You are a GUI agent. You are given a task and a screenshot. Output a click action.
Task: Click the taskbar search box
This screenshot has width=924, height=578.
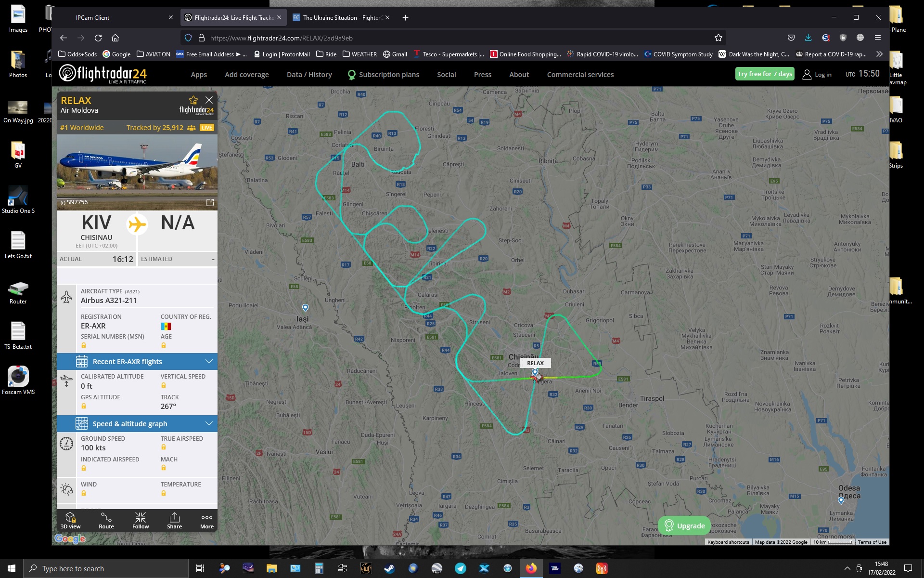click(106, 568)
